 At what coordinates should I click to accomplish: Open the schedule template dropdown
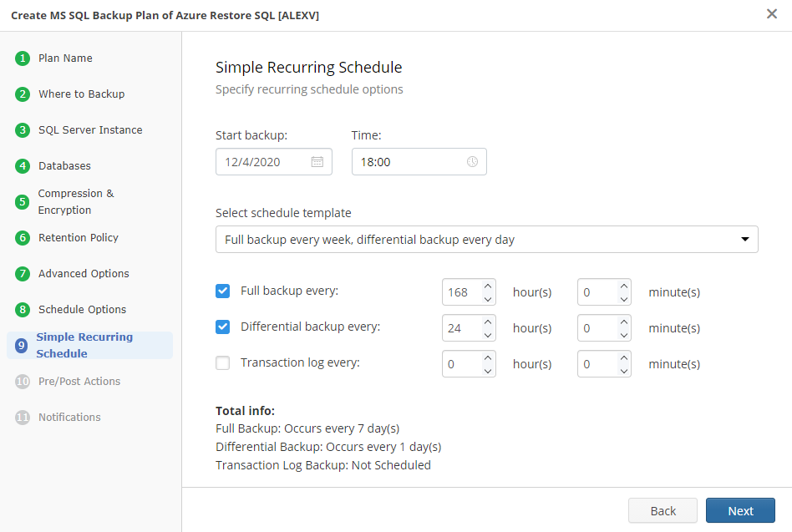click(487, 239)
